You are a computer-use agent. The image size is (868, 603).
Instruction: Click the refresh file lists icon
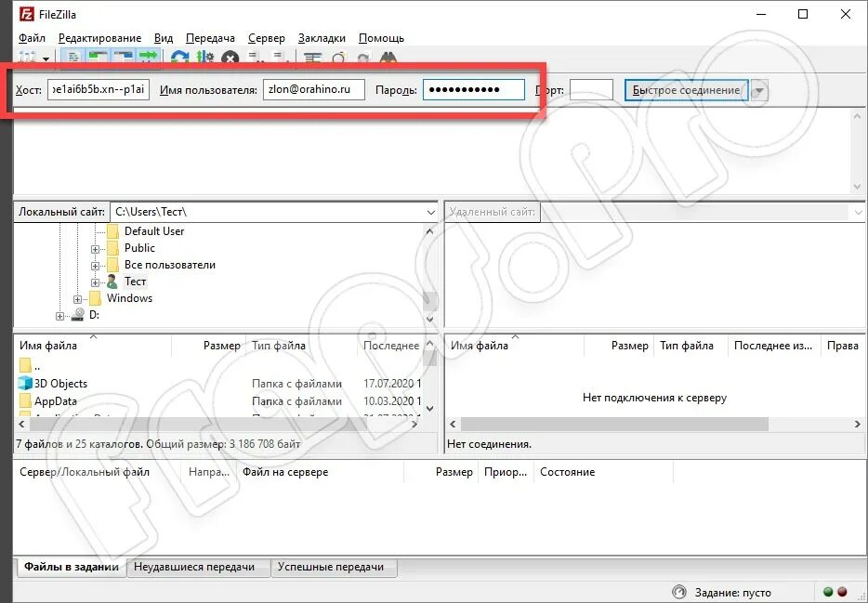(180, 58)
